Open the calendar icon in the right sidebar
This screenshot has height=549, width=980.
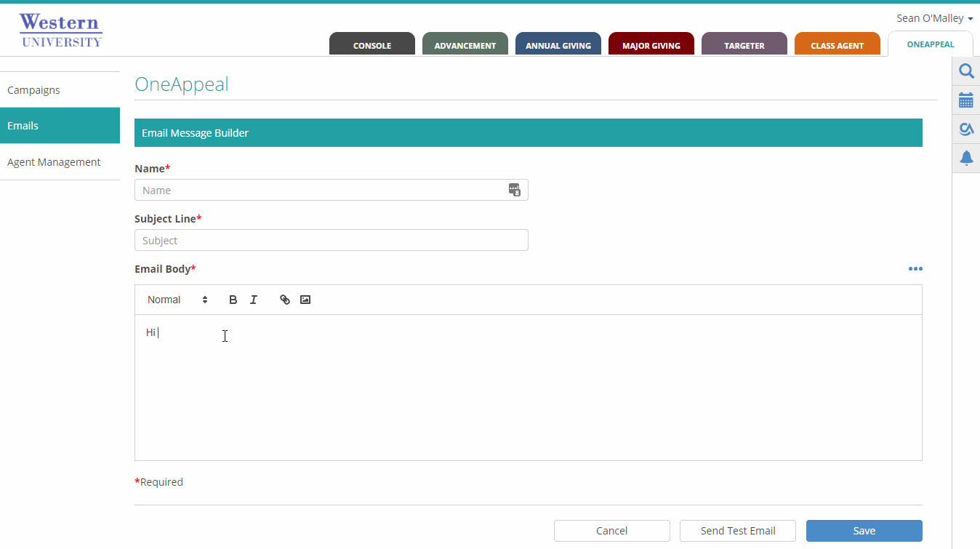pos(965,100)
